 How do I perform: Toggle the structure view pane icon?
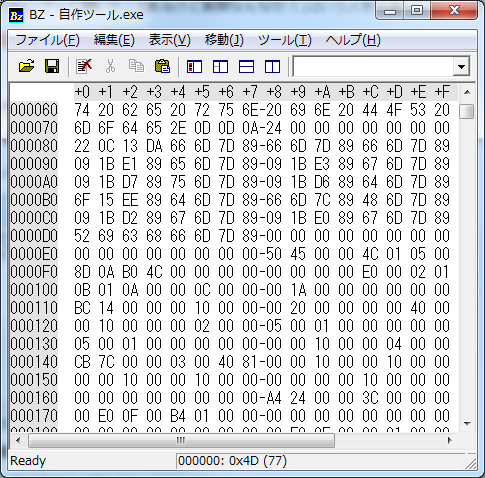click(220, 67)
